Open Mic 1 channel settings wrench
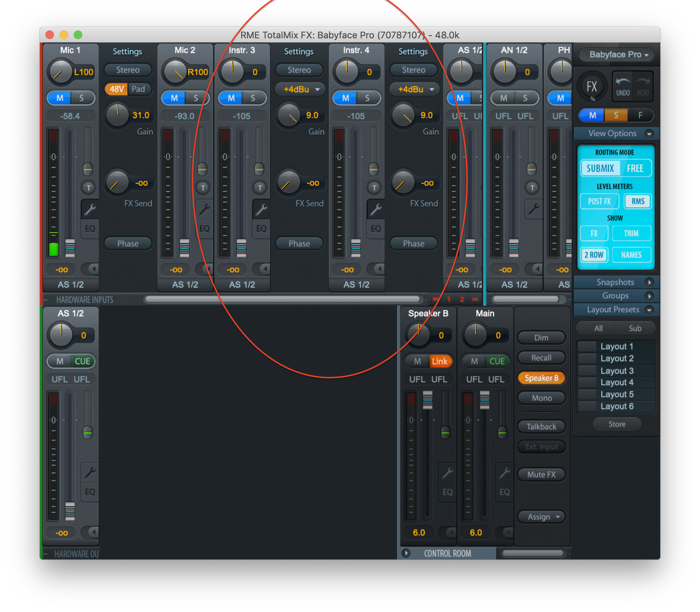 coord(90,210)
